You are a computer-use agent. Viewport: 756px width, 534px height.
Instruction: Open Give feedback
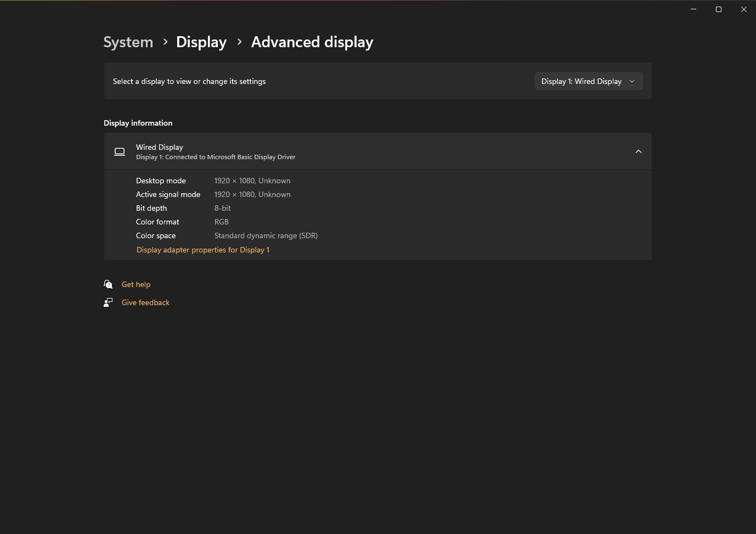(145, 302)
